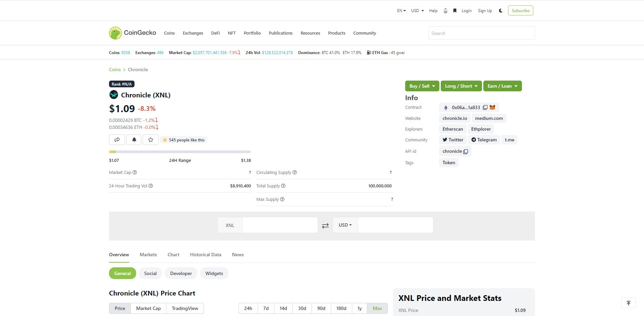The width and height of the screenshot is (644, 316).
Task: Open the Etherscan explorer link
Action: [452, 129]
